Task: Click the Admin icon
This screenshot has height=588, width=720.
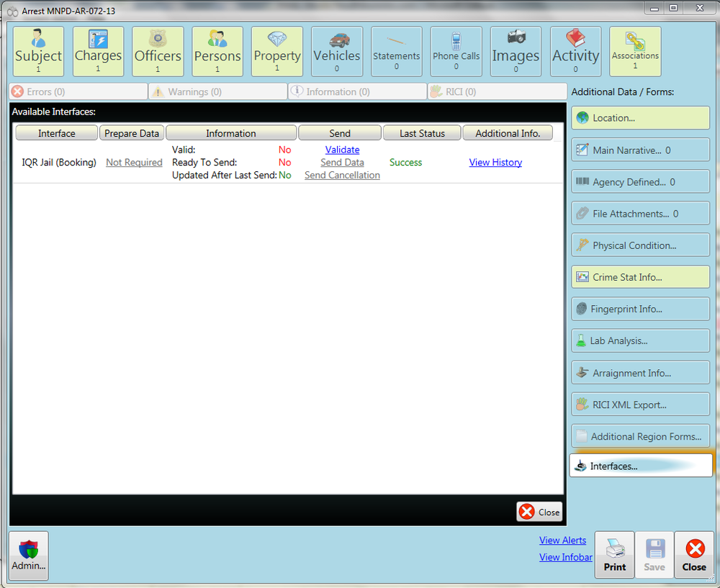Action: [x=28, y=554]
